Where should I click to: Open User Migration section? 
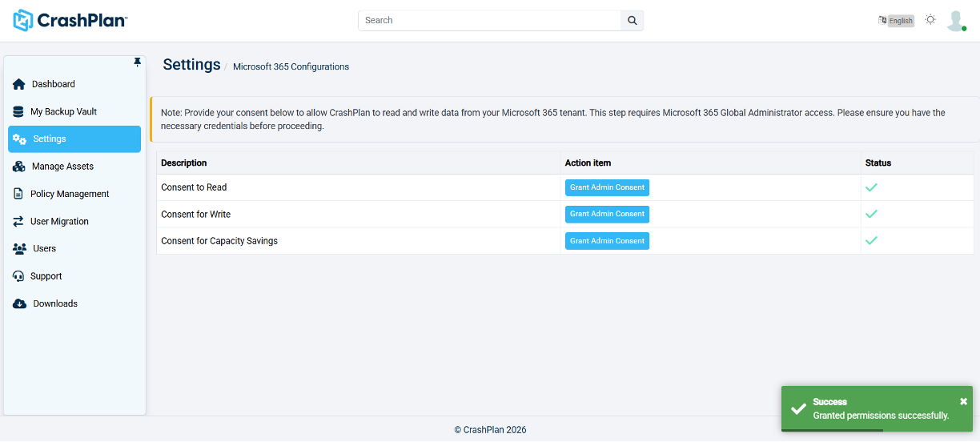(74, 222)
